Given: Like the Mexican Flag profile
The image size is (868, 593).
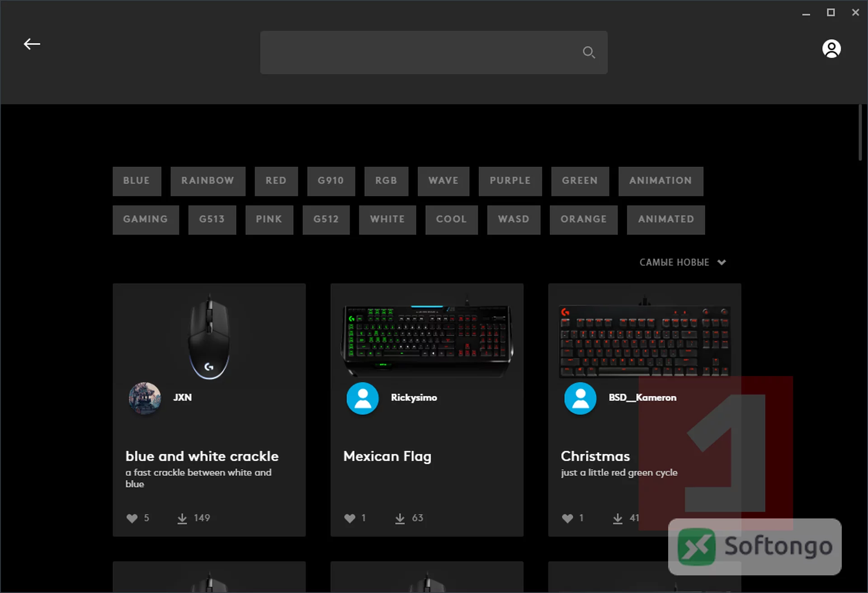Looking at the screenshot, I should point(349,518).
